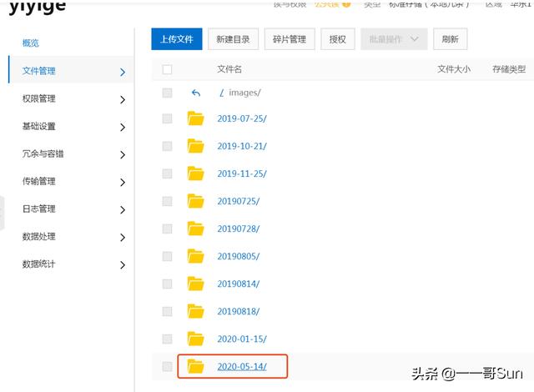This screenshot has width=534, height=392.
Task: Open folder link 2020-05-14/
Action: (242, 367)
